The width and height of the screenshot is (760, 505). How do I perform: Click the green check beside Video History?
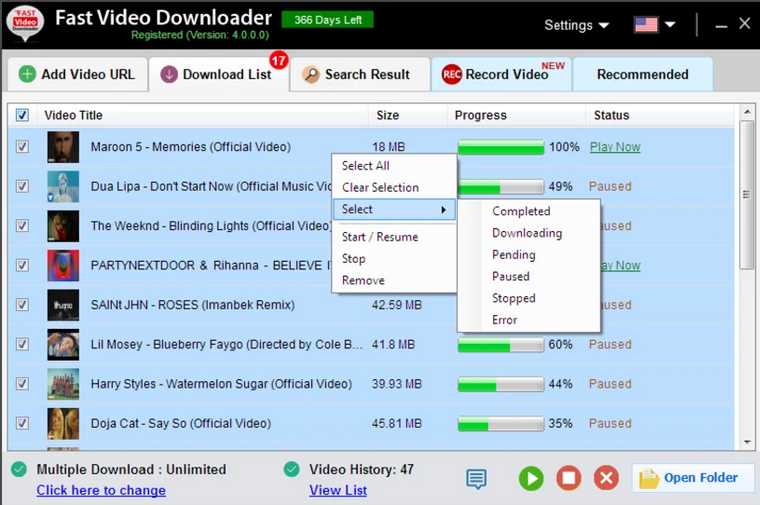pyautogui.click(x=292, y=469)
